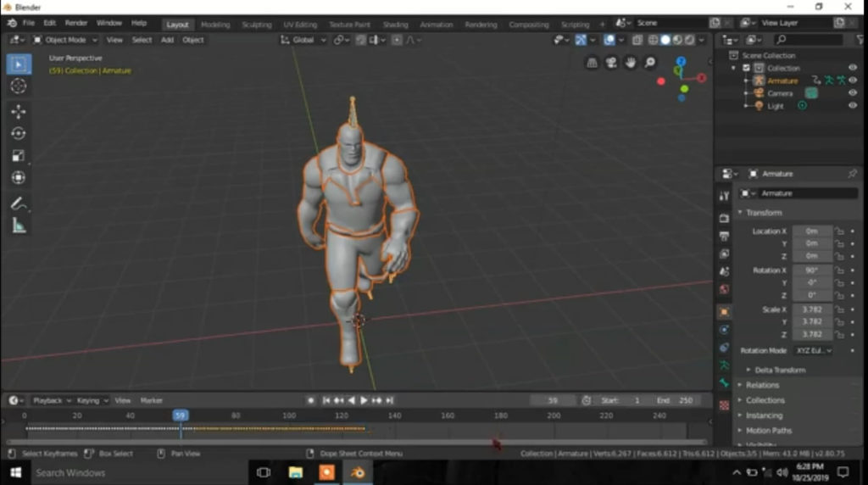Image resolution: width=868 pixels, height=485 pixels.
Task: Open the File menu
Action: pyautogui.click(x=28, y=23)
